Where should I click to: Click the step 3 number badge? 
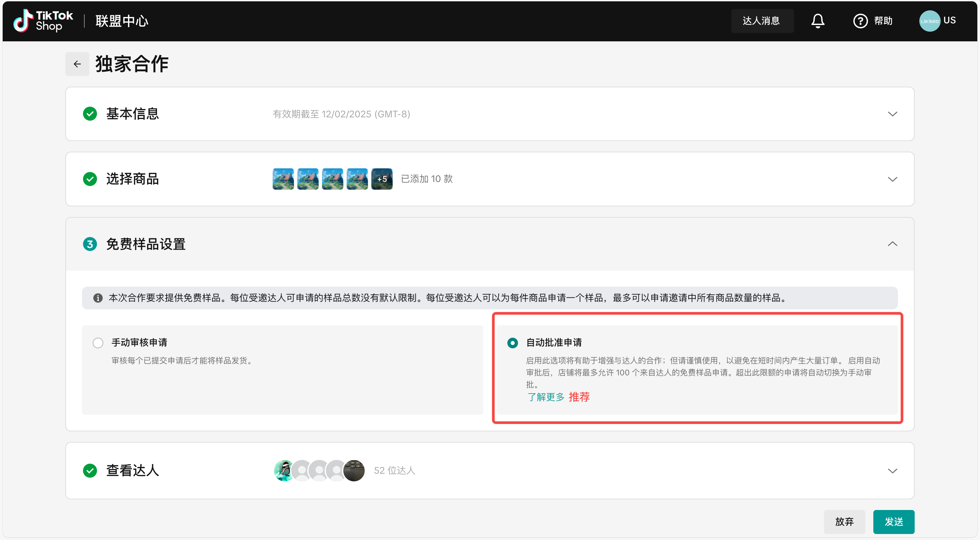(90, 244)
